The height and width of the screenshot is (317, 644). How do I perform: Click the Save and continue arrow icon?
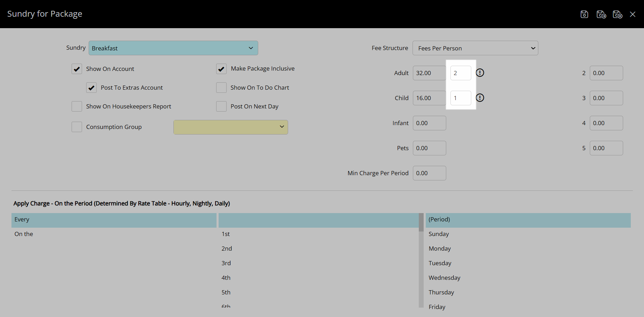601,14
